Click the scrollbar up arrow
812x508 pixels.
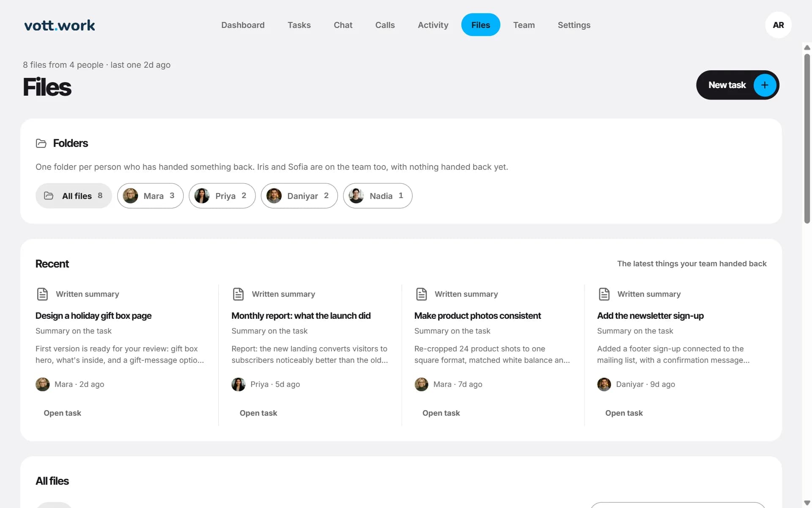[807, 47]
